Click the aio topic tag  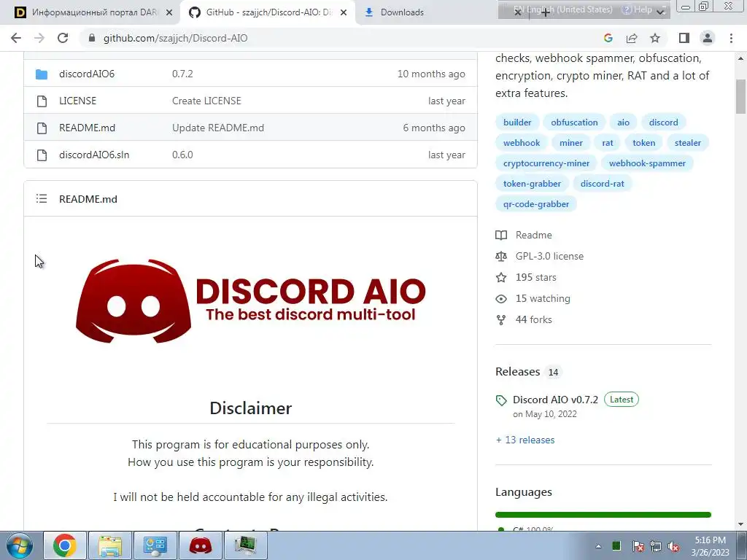pos(623,122)
